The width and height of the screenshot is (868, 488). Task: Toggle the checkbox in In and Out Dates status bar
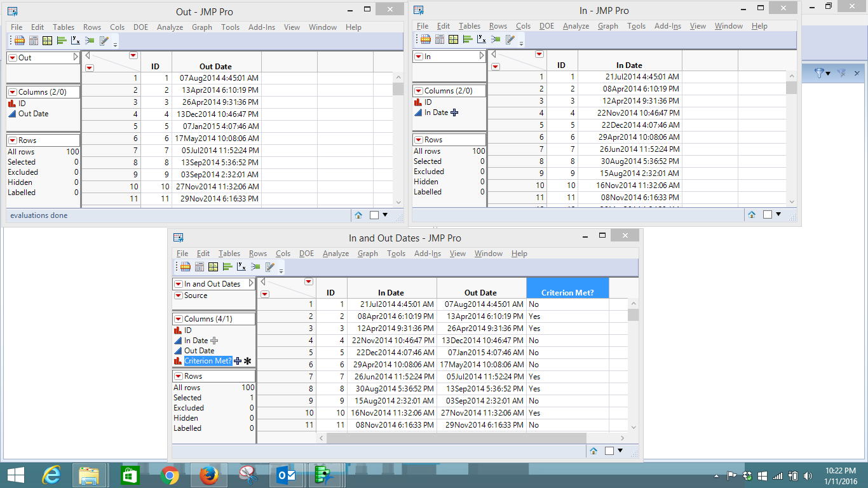[609, 451]
